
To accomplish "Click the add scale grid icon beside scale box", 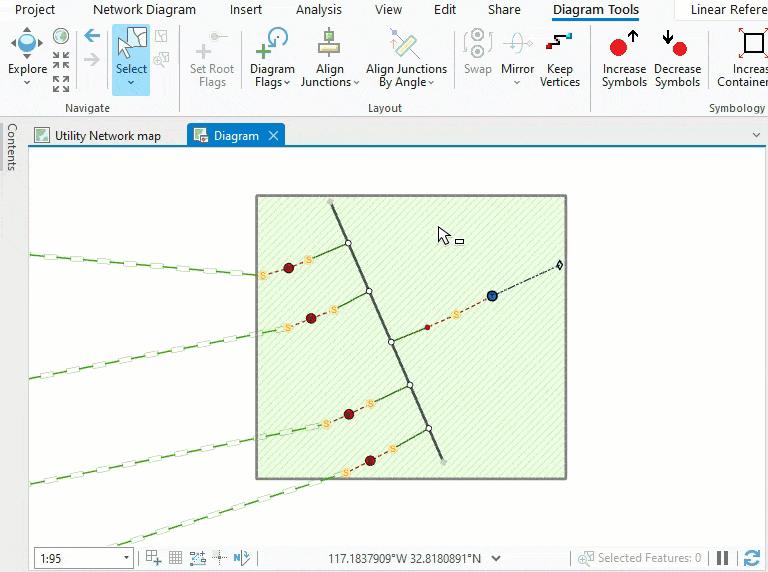I will click(153, 557).
